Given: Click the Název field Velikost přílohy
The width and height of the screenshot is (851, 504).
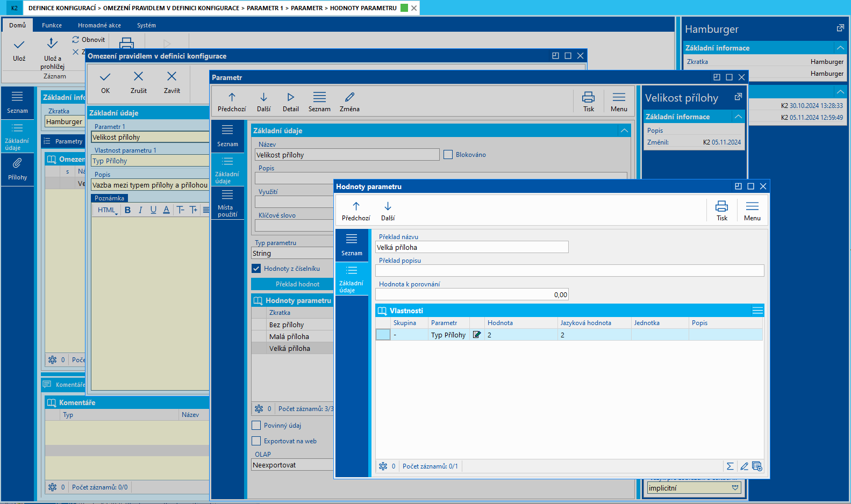Looking at the screenshot, I should (347, 155).
